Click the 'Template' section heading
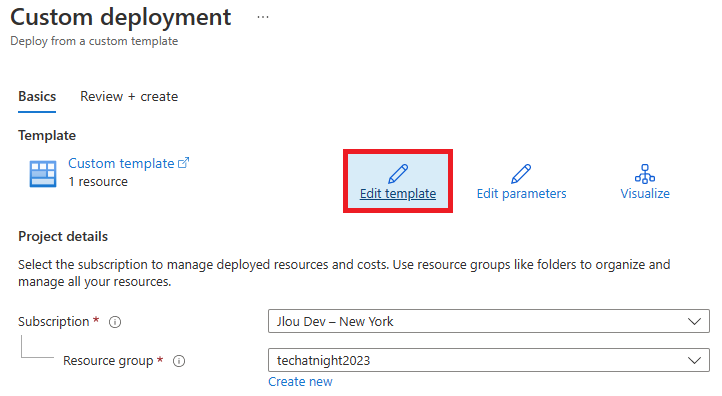This screenshot has height=396, width=722. pyautogui.click(x=47, y=136)
